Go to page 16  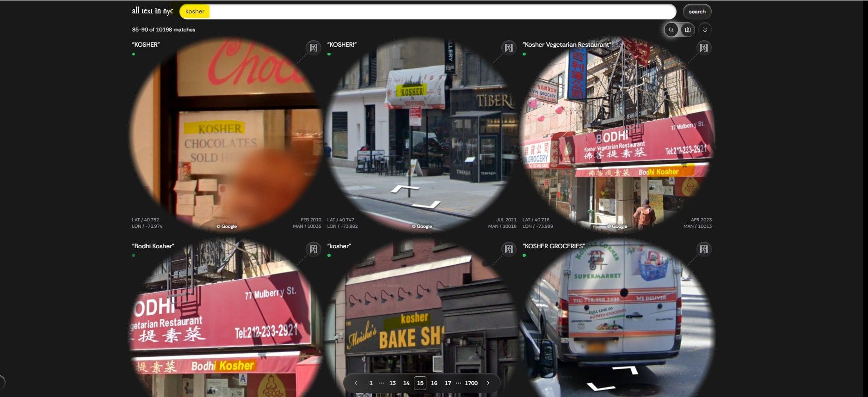coord(434,383)
